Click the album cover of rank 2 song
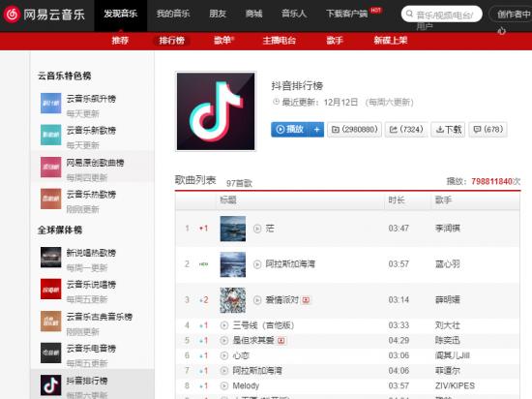 pos(233,264)
